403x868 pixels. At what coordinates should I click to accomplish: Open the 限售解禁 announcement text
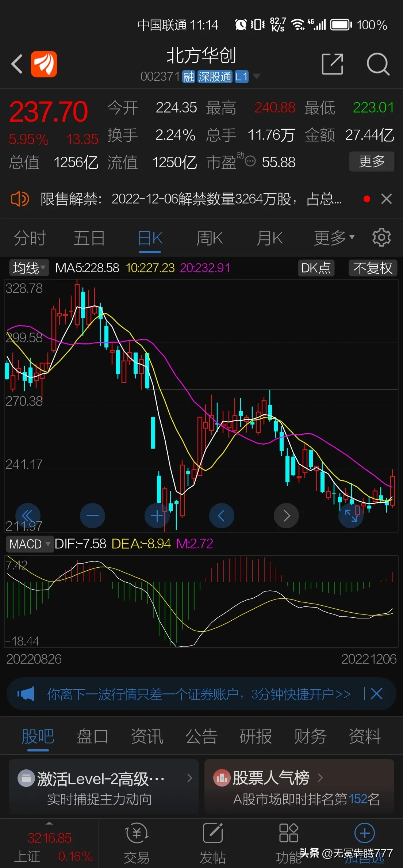(191, 199)
